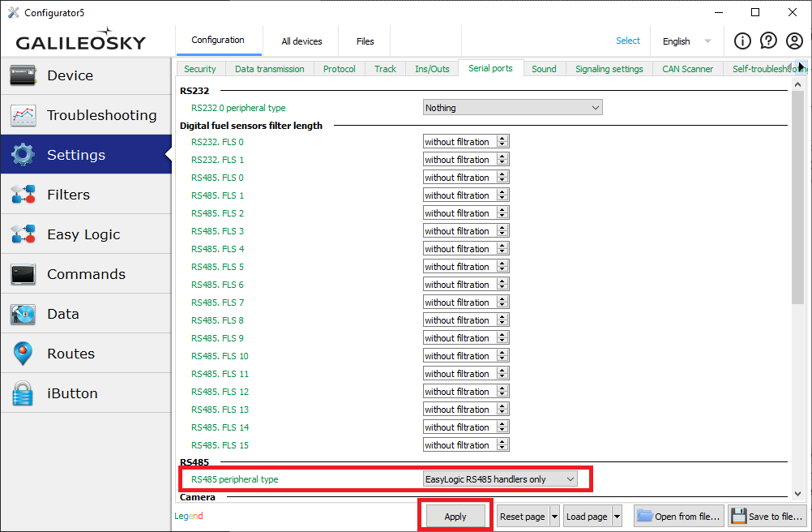Click Save to file button
812x532 pixels.
[767, 517]
